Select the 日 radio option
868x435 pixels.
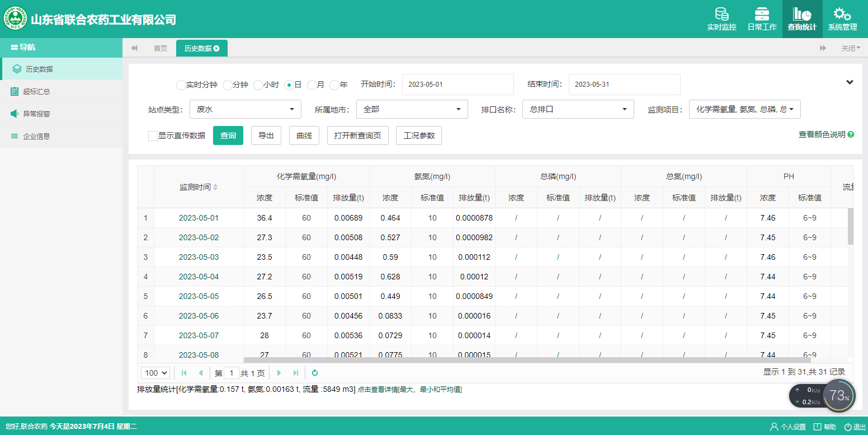click(x=289, y=85)
